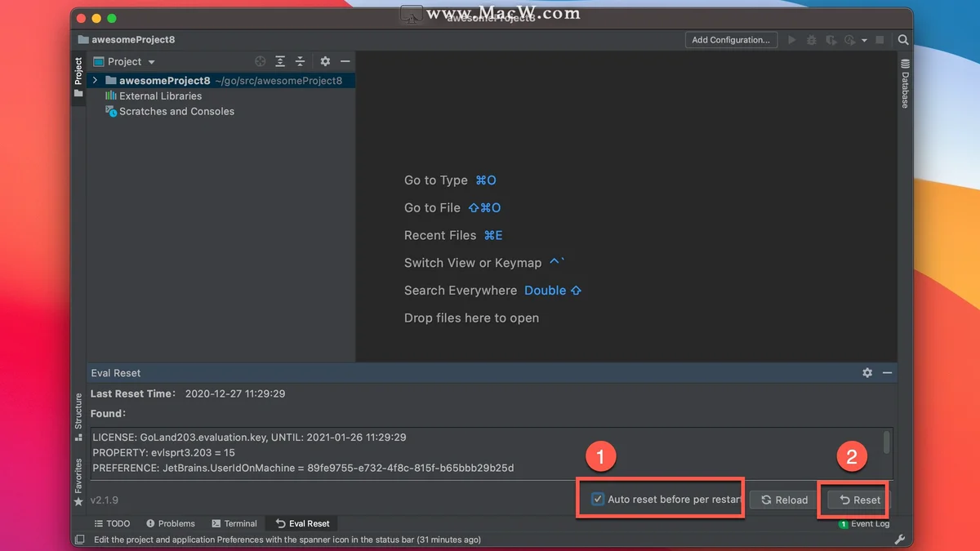Click the Reload button
The image size is (980, 551).
[785, 500]
